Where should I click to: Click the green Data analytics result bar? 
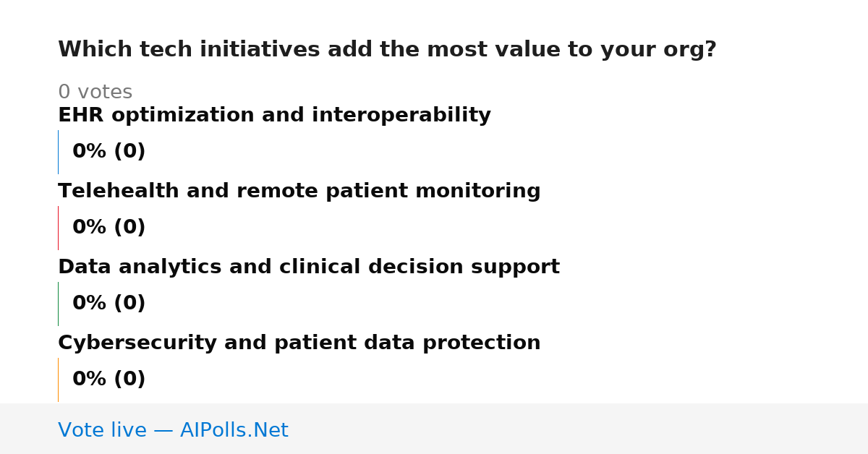[x=58, y=304]
